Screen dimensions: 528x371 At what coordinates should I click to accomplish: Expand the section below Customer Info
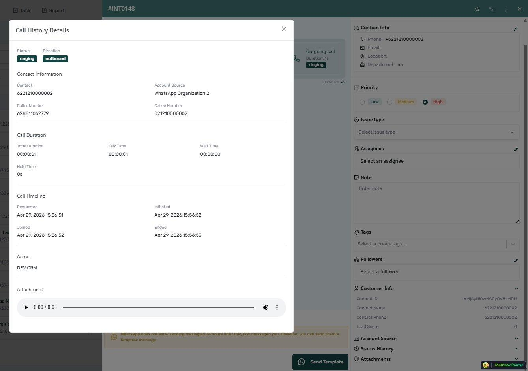coord(516,339)
